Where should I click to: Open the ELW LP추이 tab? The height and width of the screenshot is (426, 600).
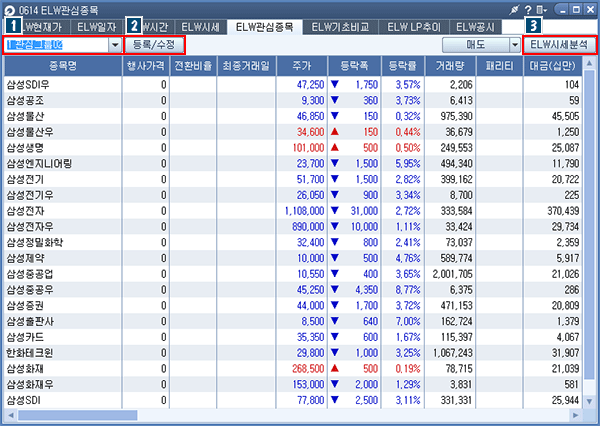point(410,26)
